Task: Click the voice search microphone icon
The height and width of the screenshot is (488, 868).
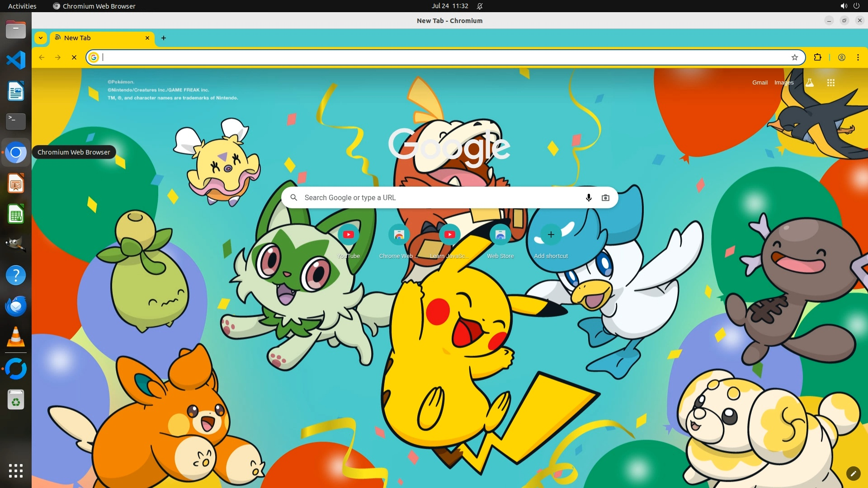Action: coord(589,197)
